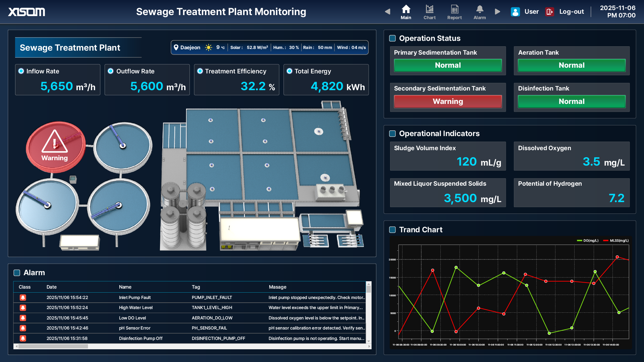Click the User profile icon
Screen dimensions: 644x362
click(x=515, y=12)
